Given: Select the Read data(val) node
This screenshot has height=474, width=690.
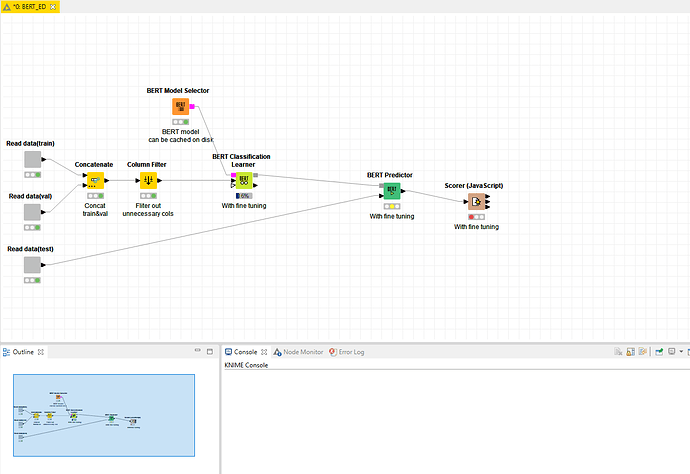Looking at the screenshot, I should click(x=32, y=212).
